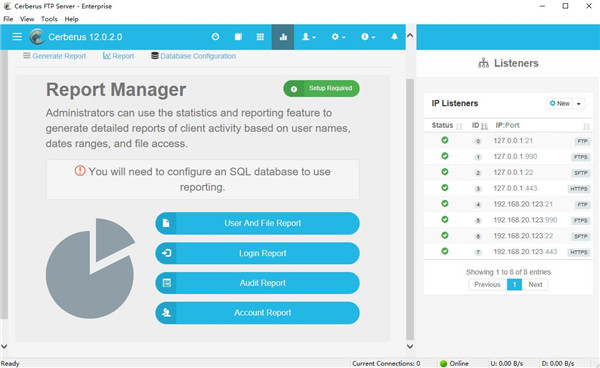Click the document icon on User And File Report

point(166,223)
